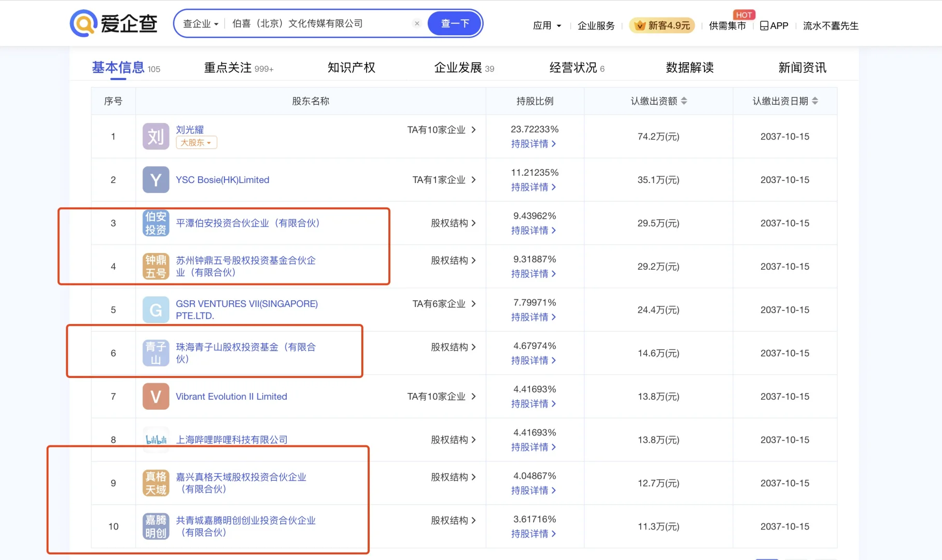Image resolution: width=942 pixels, height=560 pixels.
Task: Click the 刘 avatar icon for 刘光耀
Action: coord(156,136)
